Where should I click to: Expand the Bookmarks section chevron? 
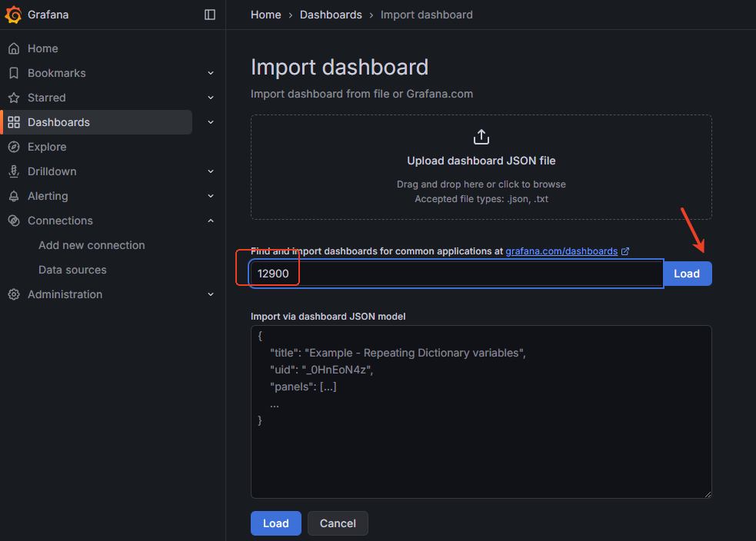point(211,73)
